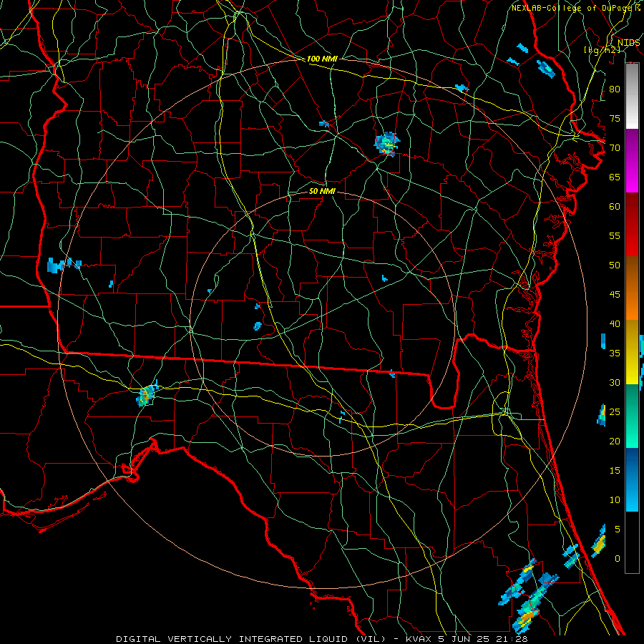The height and width of the screenshot is (644, 644).
Task: Click the orange-core storm cell southwest of the Georgia-Florida line
Action: (x=146, y=395)
